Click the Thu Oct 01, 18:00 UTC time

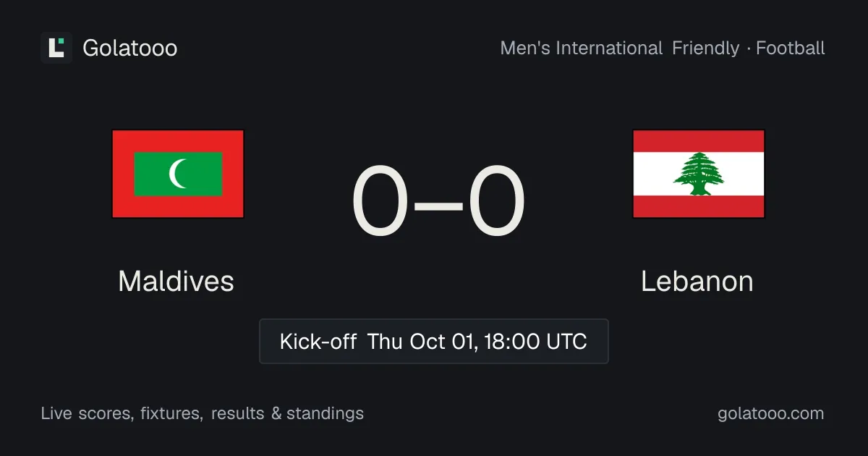(x=477, y=341)
